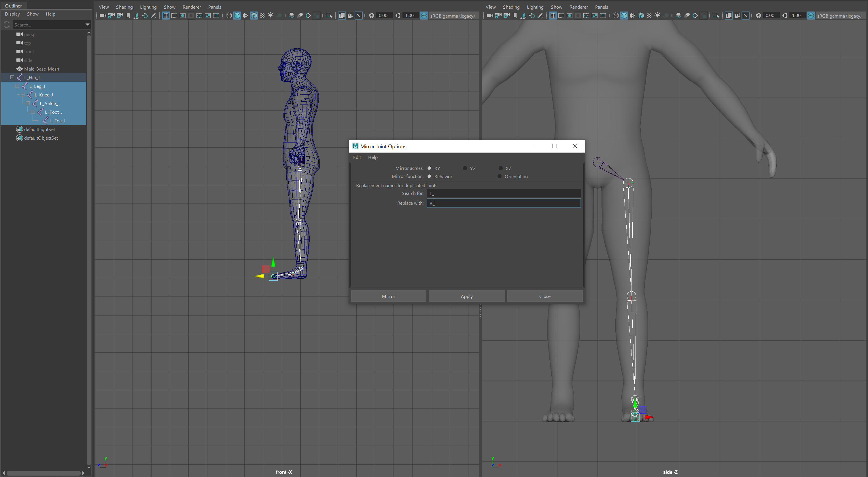Toggle use all lights in the left viewport
The width and height of the screenshot is (868, 477).
271,16
